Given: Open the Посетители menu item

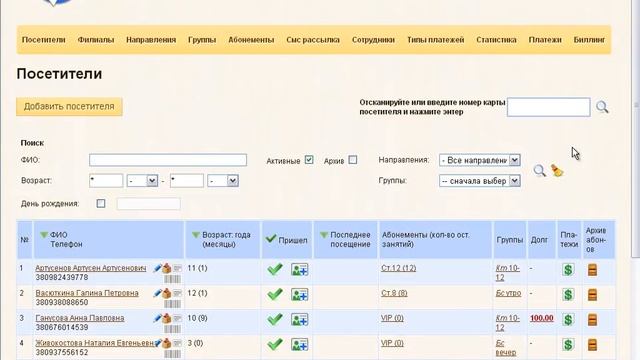Looking at the screenshot, I should coord(43,40).
